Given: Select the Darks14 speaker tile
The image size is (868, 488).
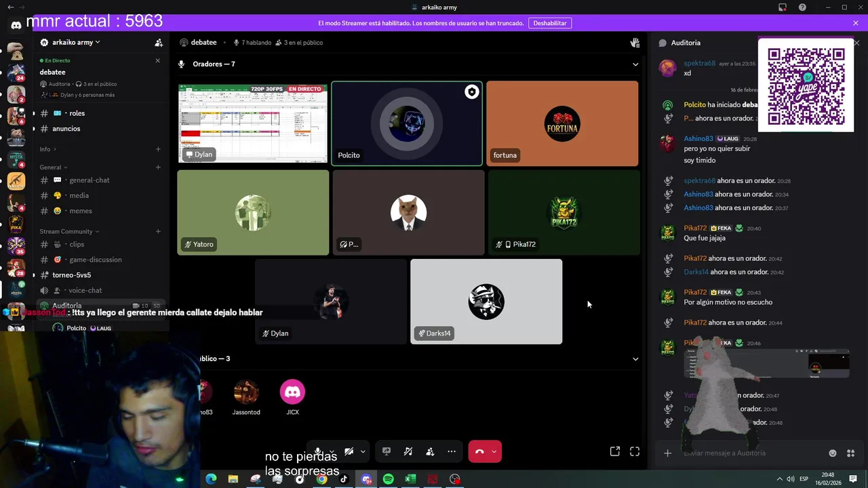Looking at the screenshot, I should pyautogui.click(x=486, y=302).
